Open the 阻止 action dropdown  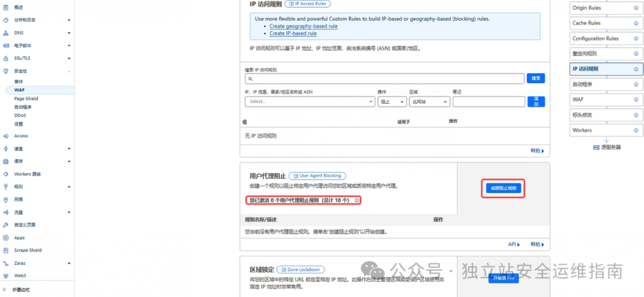(392, 101)
